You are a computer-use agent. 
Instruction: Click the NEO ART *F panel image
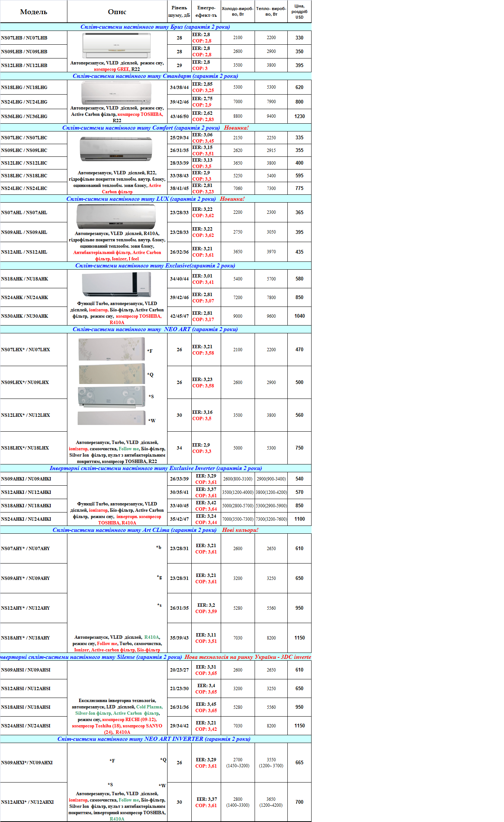(x=112, y=349)
